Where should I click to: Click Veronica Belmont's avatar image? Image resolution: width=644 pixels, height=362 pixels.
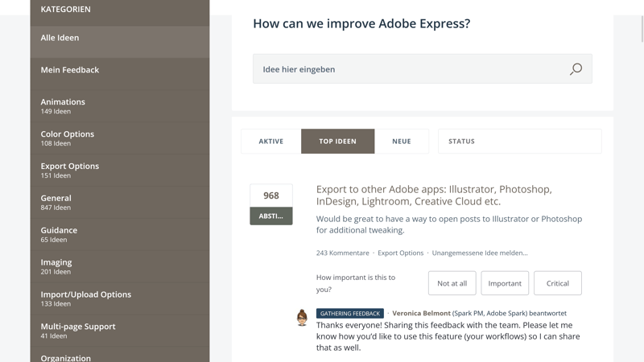click(x=302, y=318)
